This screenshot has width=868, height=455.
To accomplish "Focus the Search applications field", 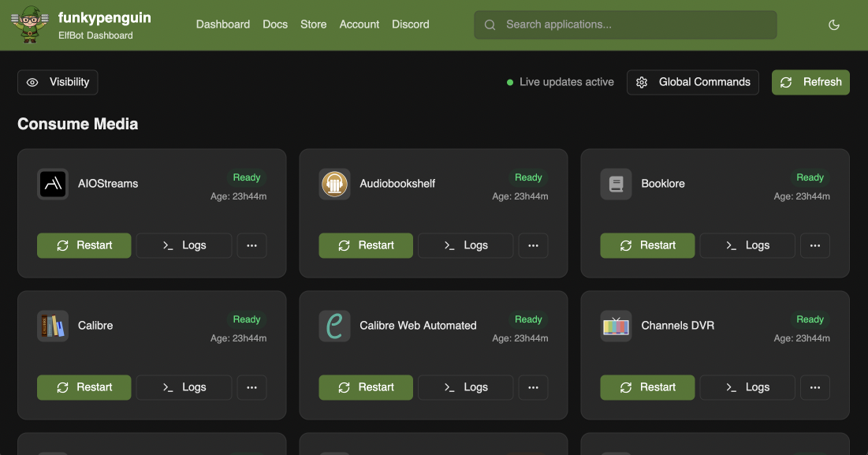I will click(x=625, y=25).
